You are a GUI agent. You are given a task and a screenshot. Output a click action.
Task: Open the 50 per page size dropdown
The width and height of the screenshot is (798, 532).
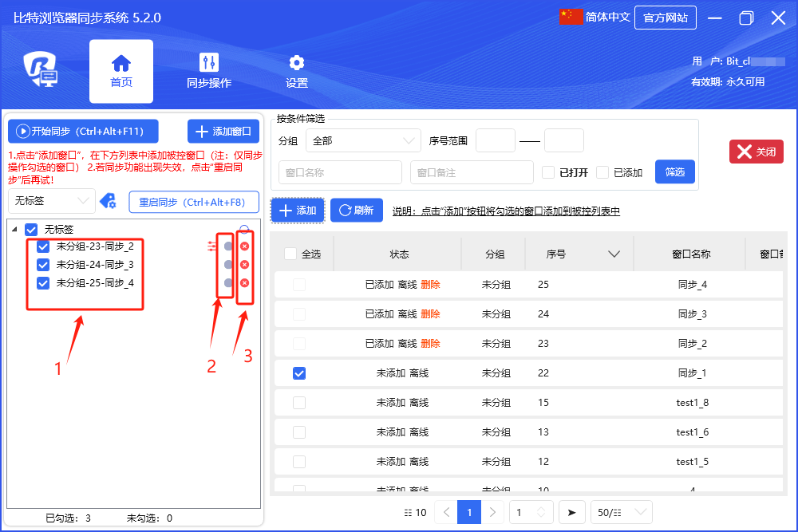coord(621,512)
